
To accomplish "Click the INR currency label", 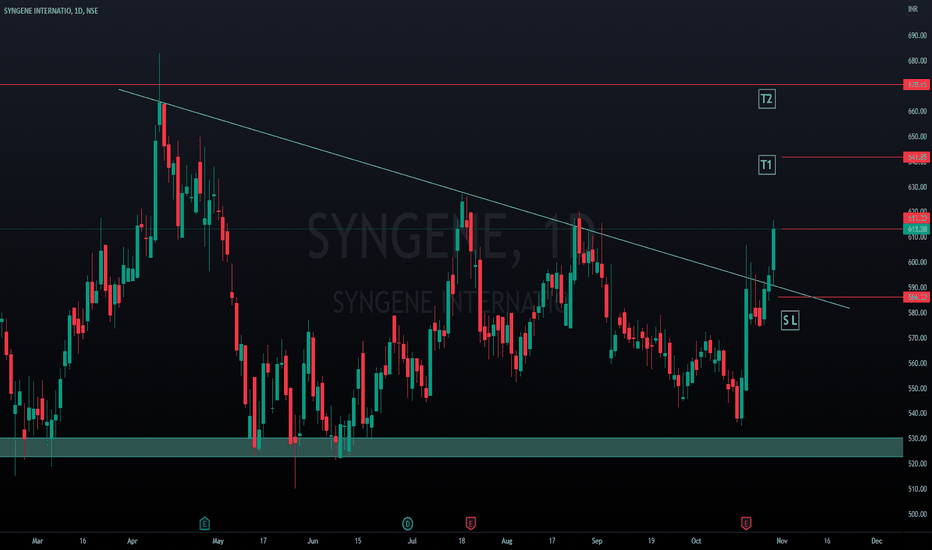I will point(913,10).
